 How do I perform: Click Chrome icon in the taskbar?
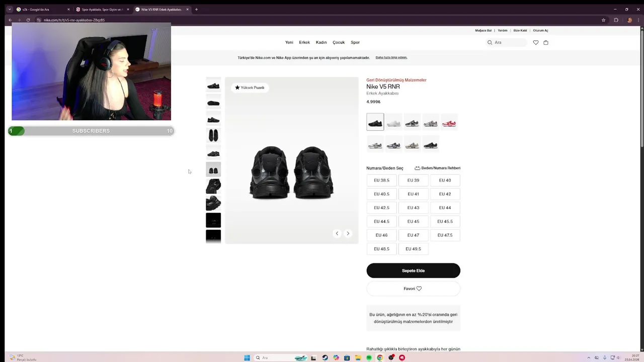tap(380, 358)
